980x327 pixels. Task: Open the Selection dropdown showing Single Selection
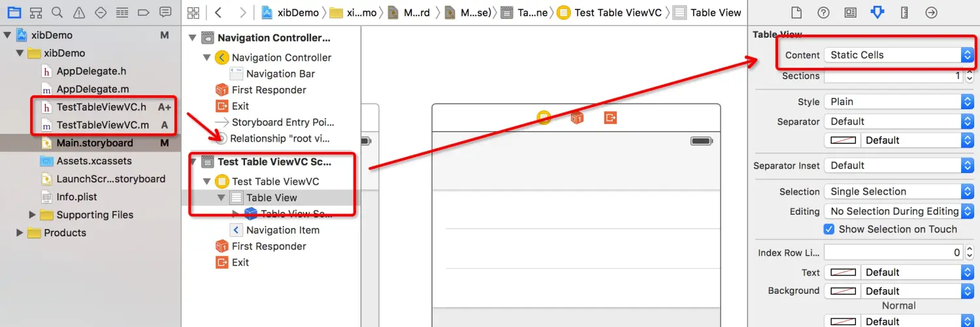(x=899, y=192)
